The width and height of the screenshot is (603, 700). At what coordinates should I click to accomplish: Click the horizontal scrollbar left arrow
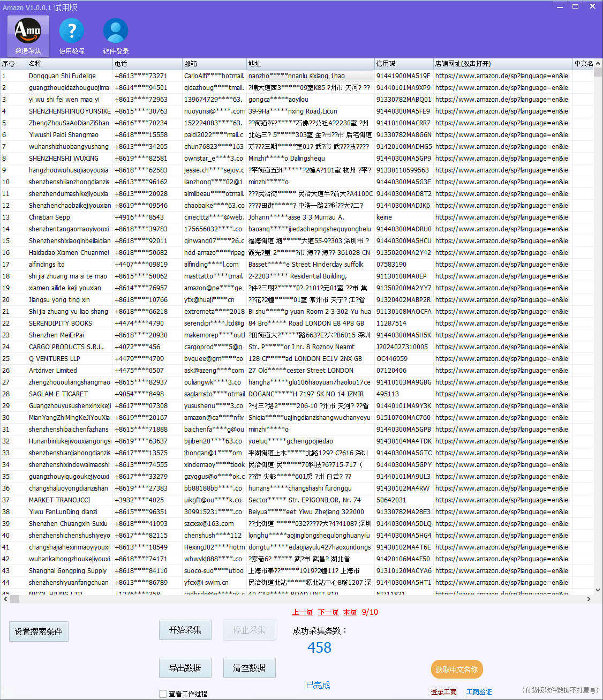point(5,599)
